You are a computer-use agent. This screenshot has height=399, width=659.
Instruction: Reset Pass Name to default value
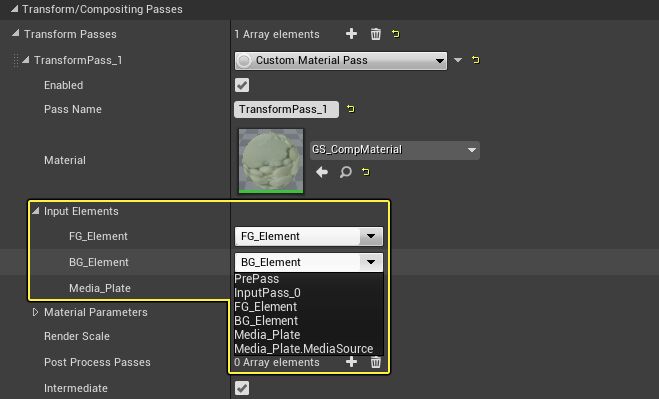point(351,109)
